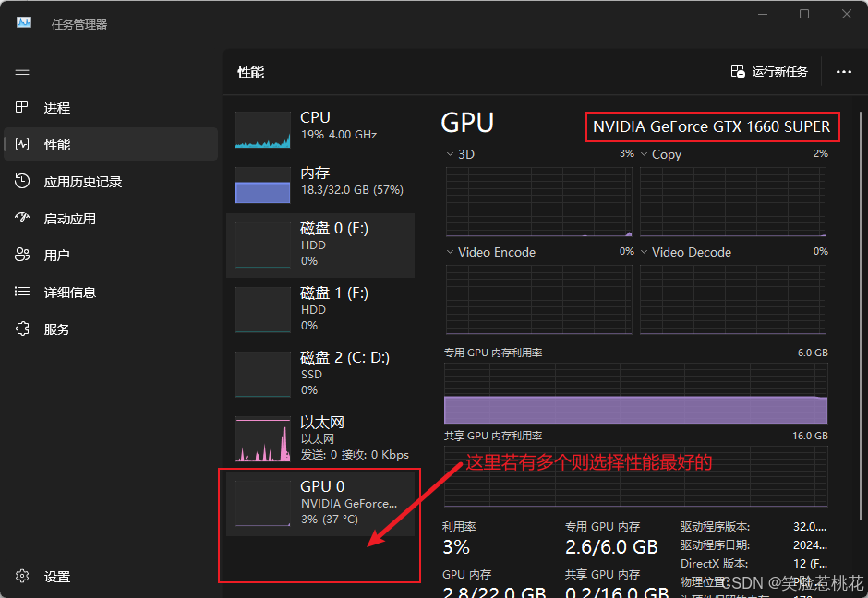The height and width of the screenshot is (598, 868).
Task: Open the hamburger navigation menu
Action: tap(22, 70)
